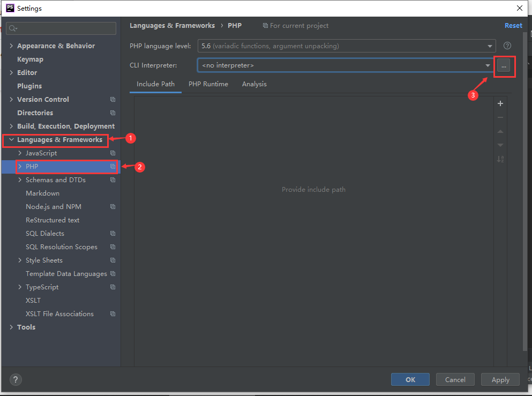Screen dimensions: 532x396
Task: Select Keymap in settings tree
Action: (30, 59)
